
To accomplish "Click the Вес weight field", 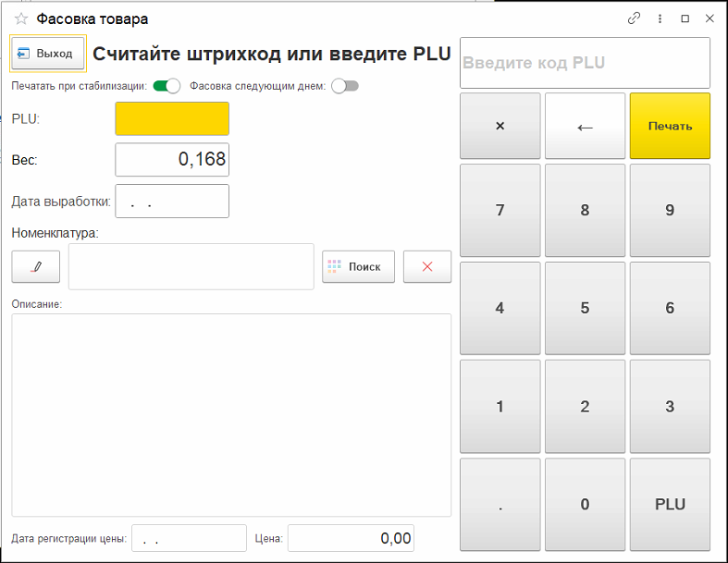I will [172, 159].
